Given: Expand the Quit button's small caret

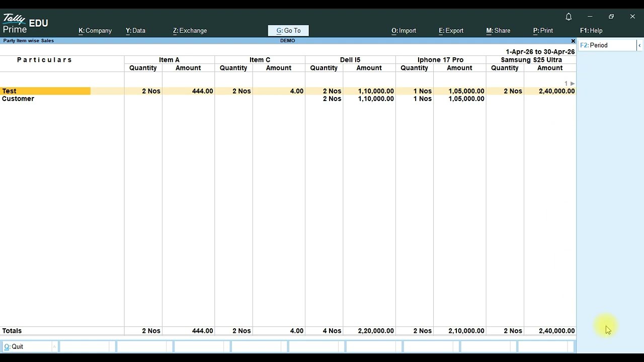Looking at the screenshot, I should 54,347.
